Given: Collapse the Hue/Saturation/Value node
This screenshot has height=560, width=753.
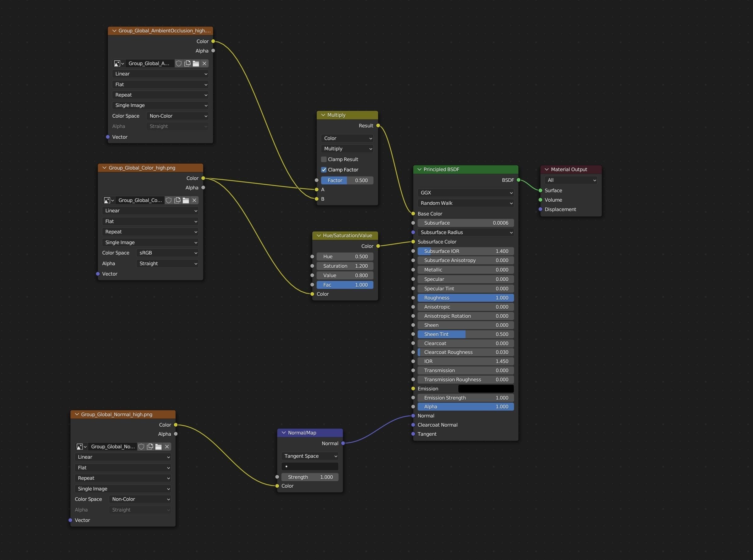Looking at the screenshot, I should click(319, 236).
